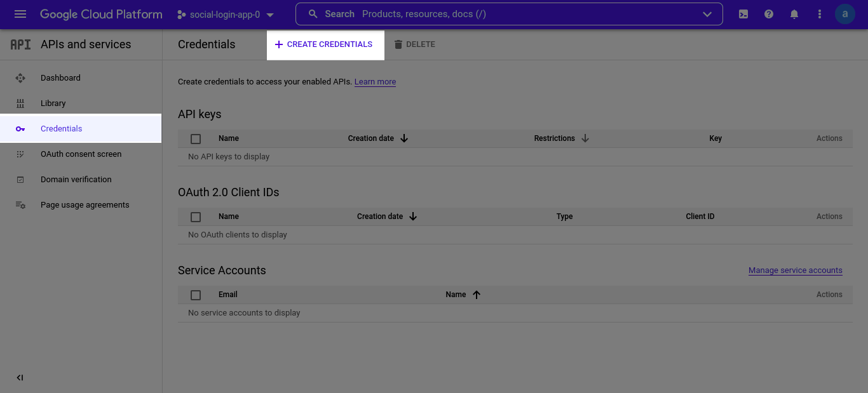Image resolution: width=868 pixels, height=393 pixels.
Task: Click the Domain verification icon
Action: pos(20,180)
